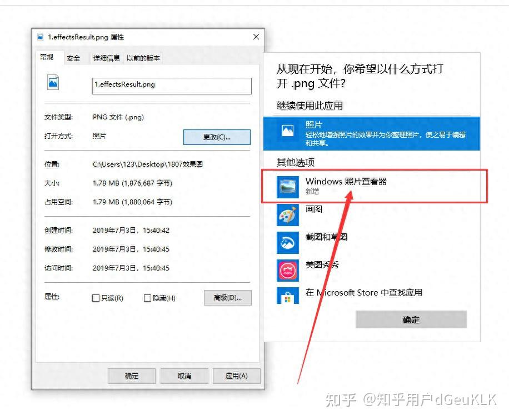The image size is (509, 420).
Task: Choose the Windows 照片查看器 icon
Action: coord(288,187)
